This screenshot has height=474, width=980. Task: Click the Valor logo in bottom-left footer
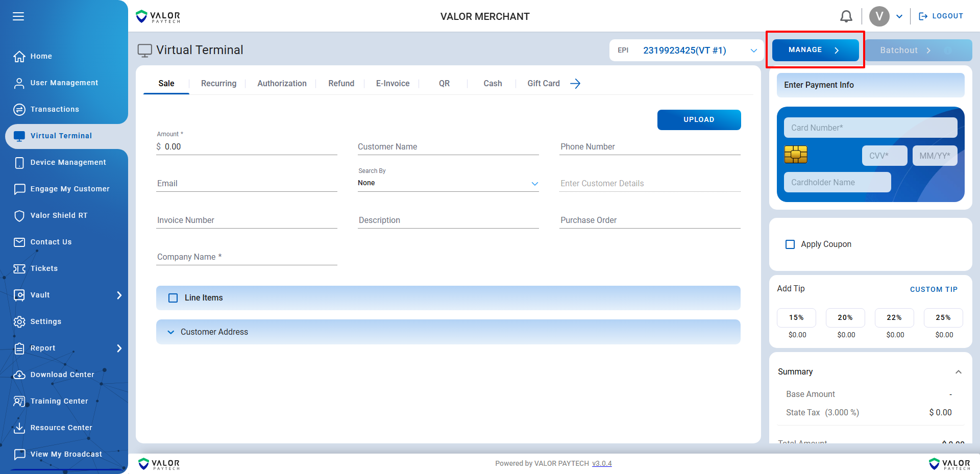159,464
